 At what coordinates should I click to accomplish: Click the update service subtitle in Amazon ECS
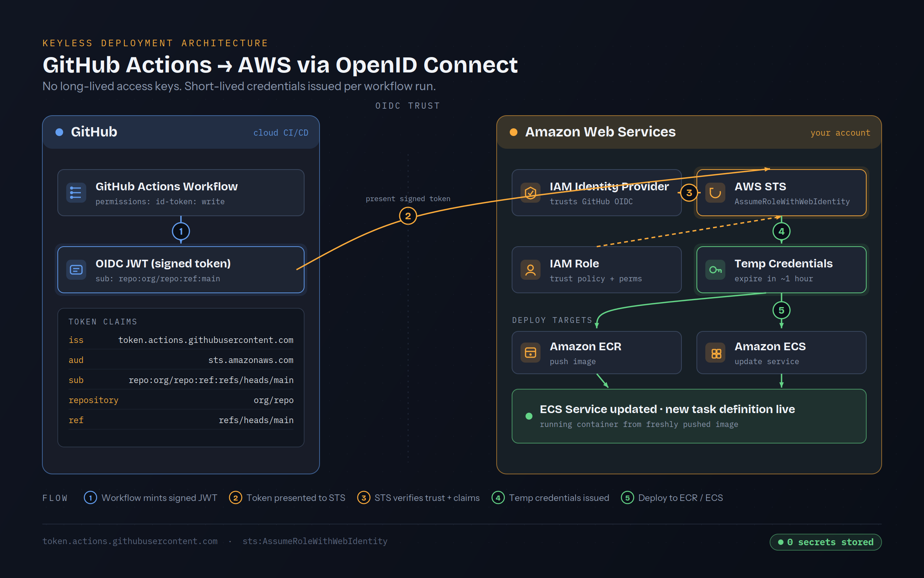pos(767,361)
